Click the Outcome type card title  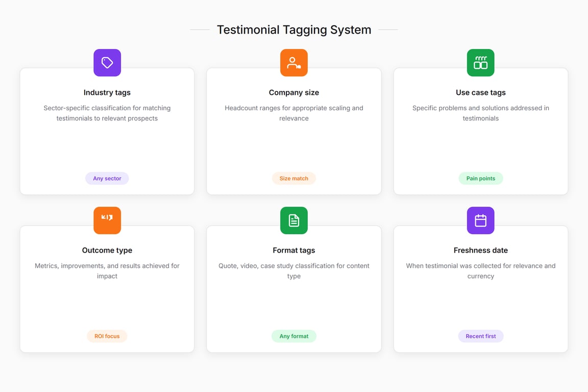[107, 250]
